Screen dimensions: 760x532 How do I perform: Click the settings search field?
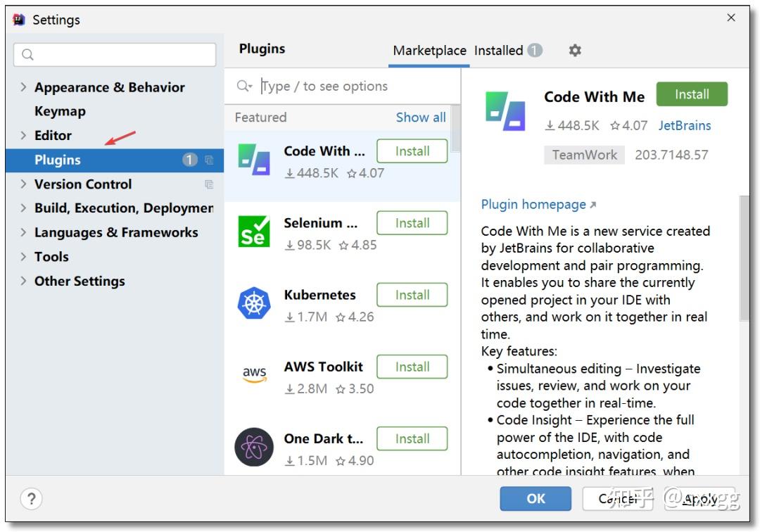point(115,55)
